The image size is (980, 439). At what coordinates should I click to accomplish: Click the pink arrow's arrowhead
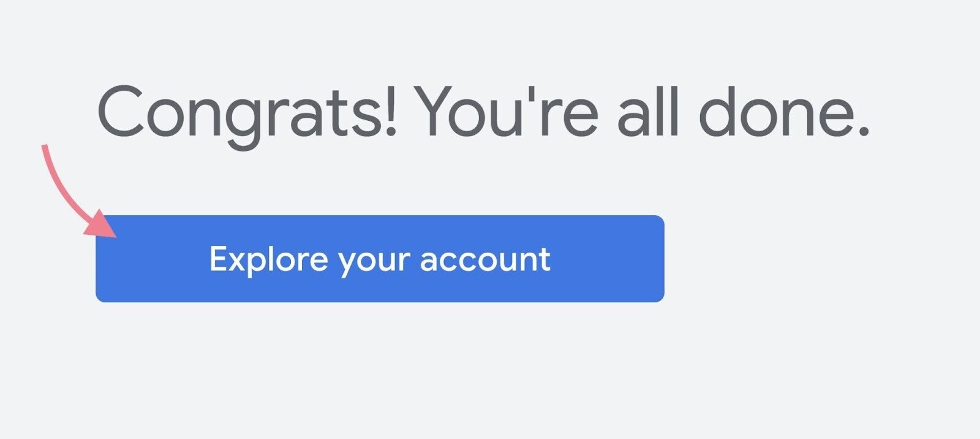coord(100,224)
